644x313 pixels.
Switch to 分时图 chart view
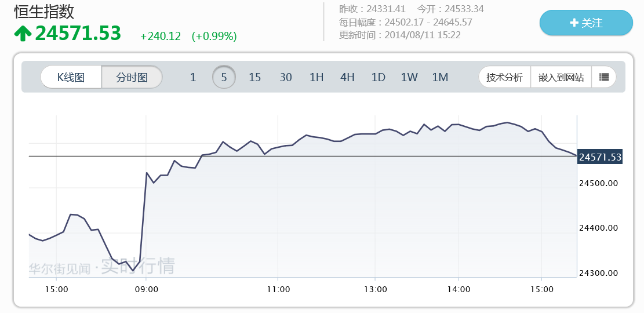tap(132, 77)
